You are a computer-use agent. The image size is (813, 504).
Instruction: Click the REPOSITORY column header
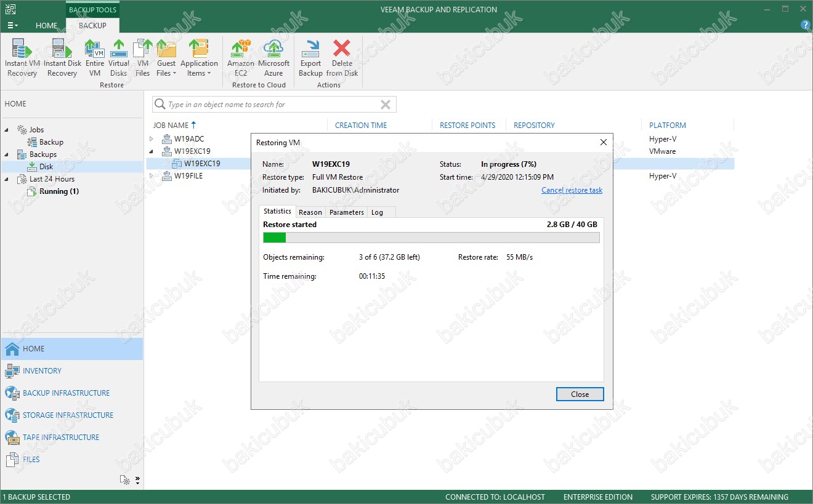click(534, 125)
